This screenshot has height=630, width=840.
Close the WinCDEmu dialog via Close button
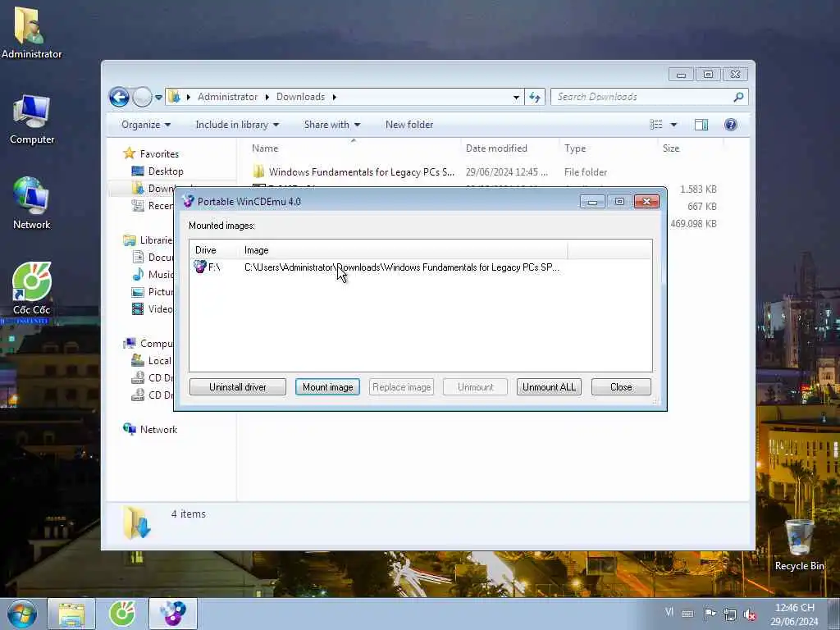621,387
